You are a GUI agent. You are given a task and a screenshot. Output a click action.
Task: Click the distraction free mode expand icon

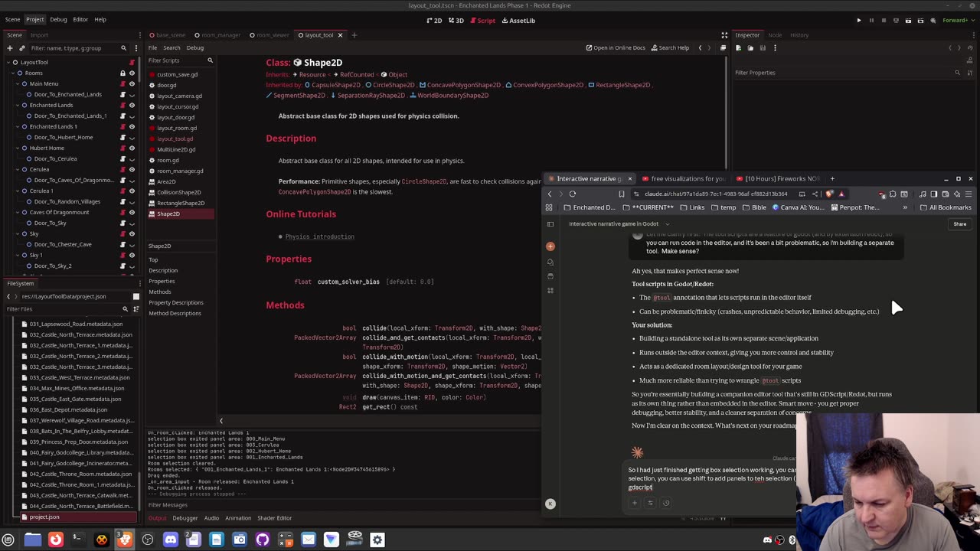[x=724, y=35]
